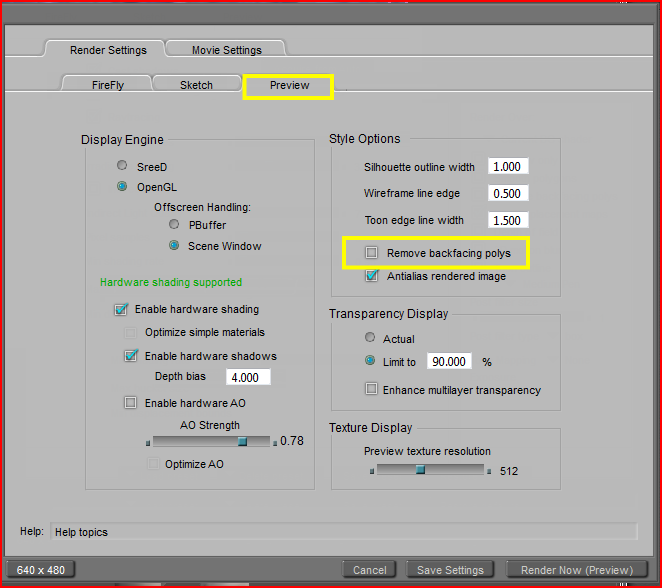Choose Limit to transparency option
Image resolution: width=662 pixels, height=588 pixels.
(370, 360)
